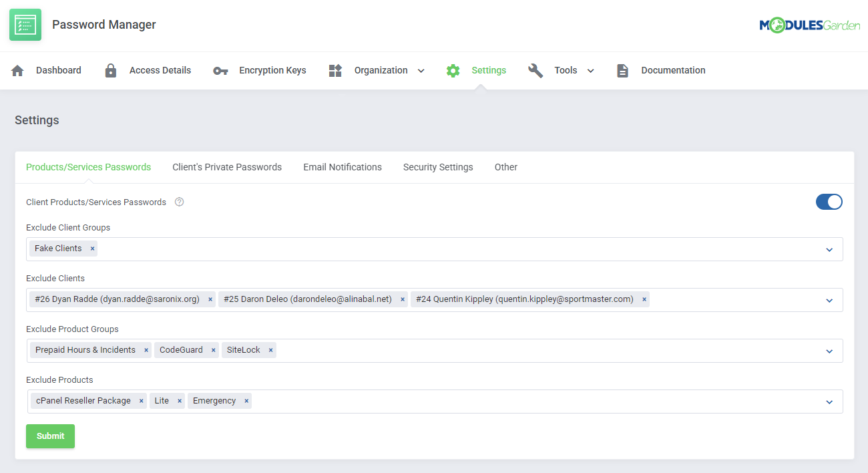
Task: Remove the #25 Daron Deleo client tag
Action: (x=403, y=299)
